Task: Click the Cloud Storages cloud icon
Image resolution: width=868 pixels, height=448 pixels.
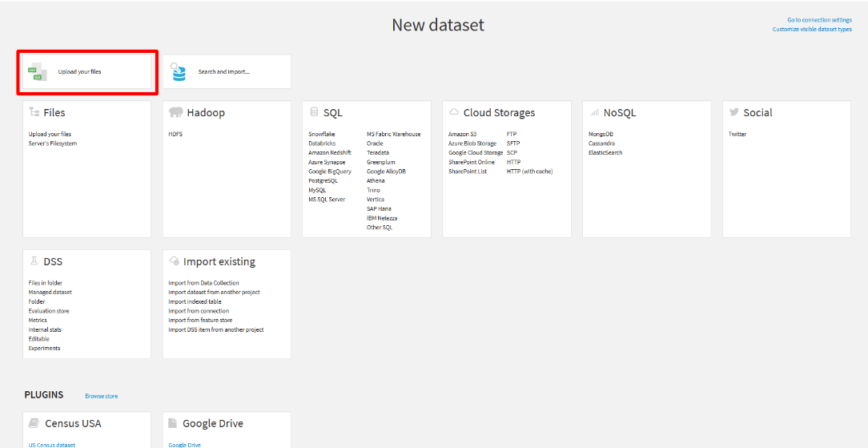Action: [x=454, y=112]
